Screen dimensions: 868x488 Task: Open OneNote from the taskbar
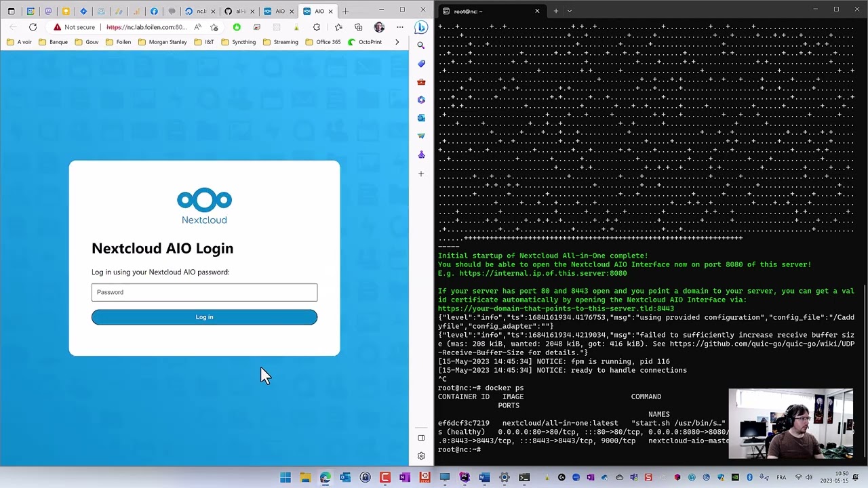[x=405, y=478]
